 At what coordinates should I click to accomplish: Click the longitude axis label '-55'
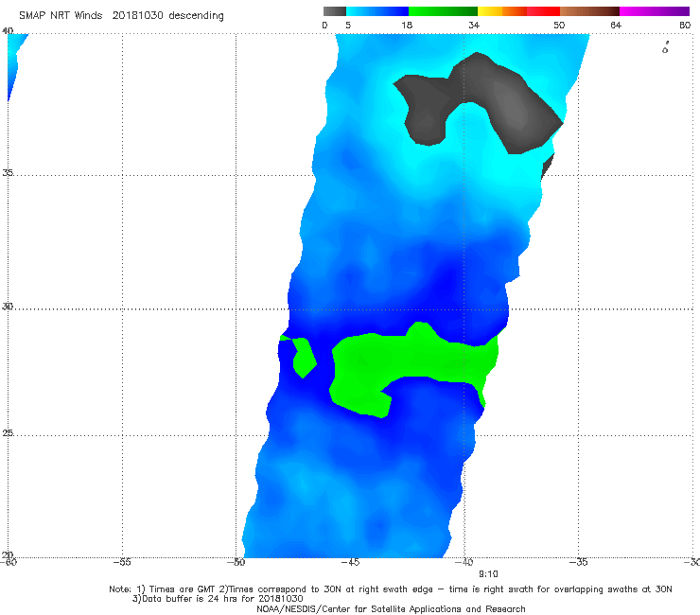pos(122,562)
